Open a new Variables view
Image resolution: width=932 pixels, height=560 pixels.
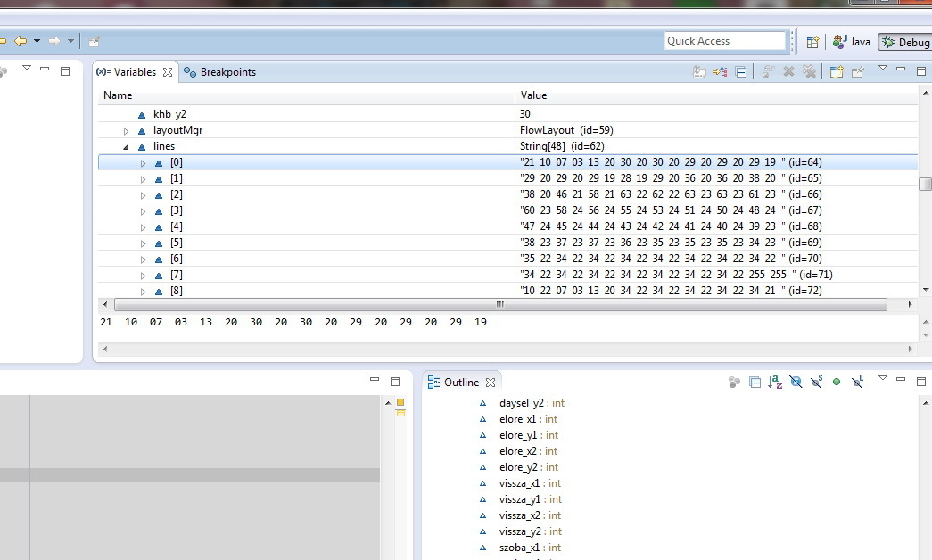[x=837, y=72]
